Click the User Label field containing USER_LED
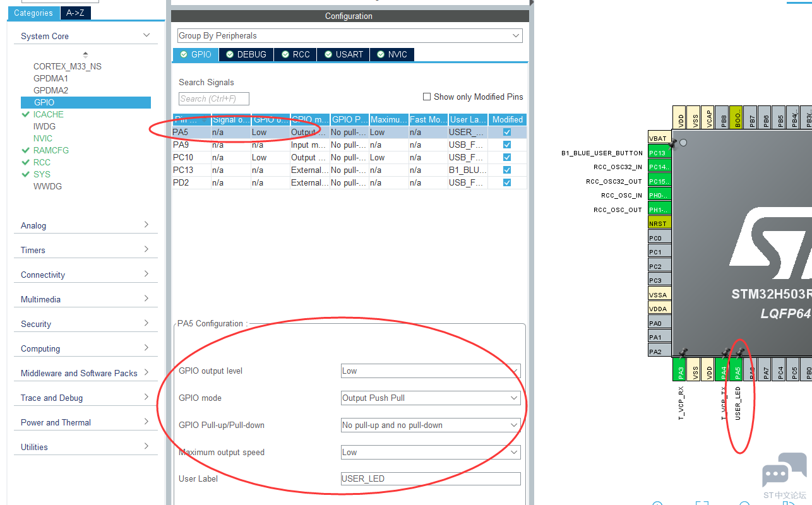This screenshot has height=505, width=812. 431,478
